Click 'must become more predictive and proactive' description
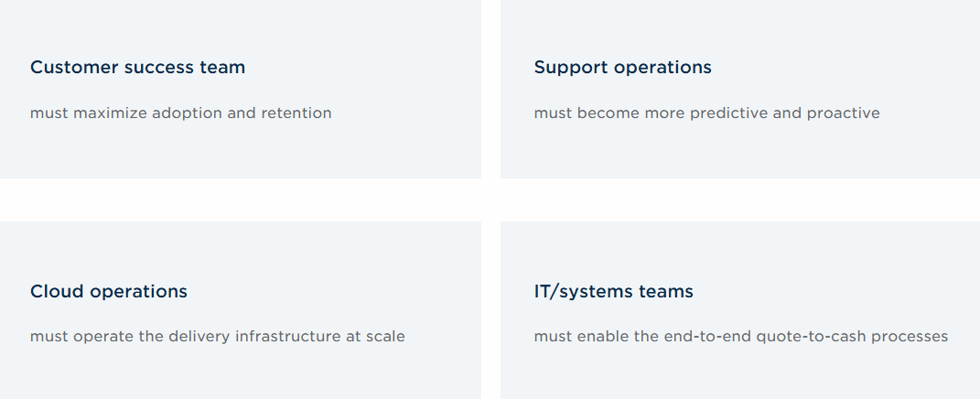The height and width of the screenshot is (399, 980). [706, 113]
